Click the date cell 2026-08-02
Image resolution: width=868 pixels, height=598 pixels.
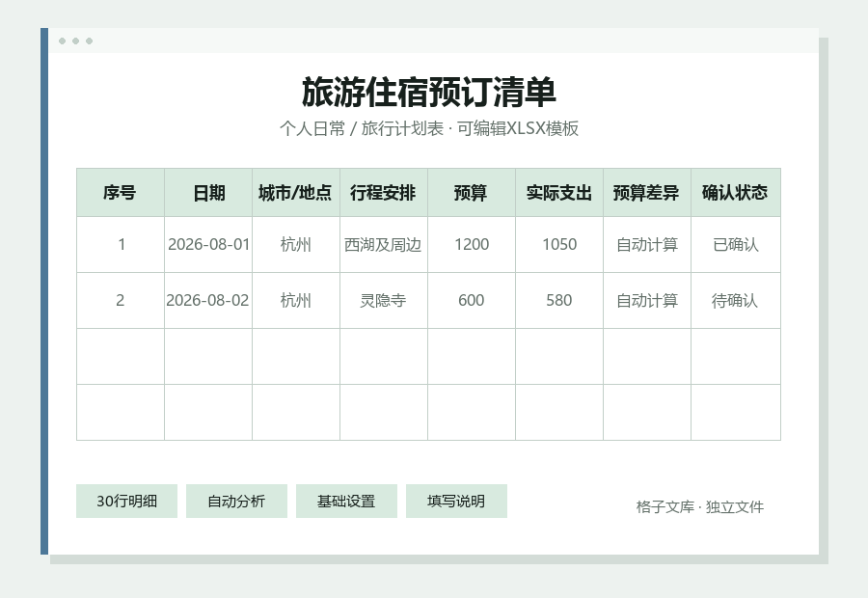[208, 300]
